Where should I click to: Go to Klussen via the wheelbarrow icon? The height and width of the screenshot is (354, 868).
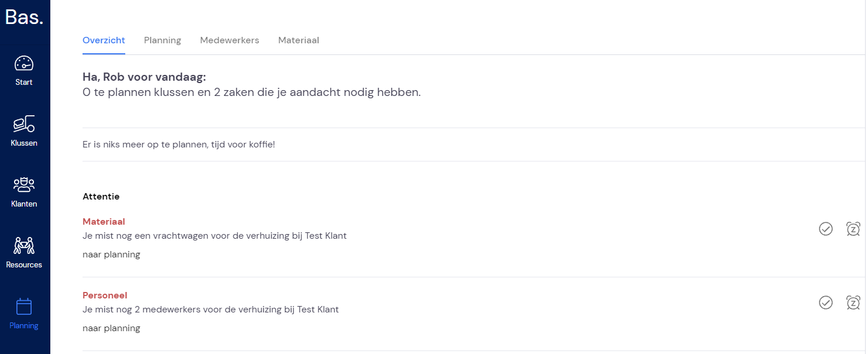coord(24,123)
